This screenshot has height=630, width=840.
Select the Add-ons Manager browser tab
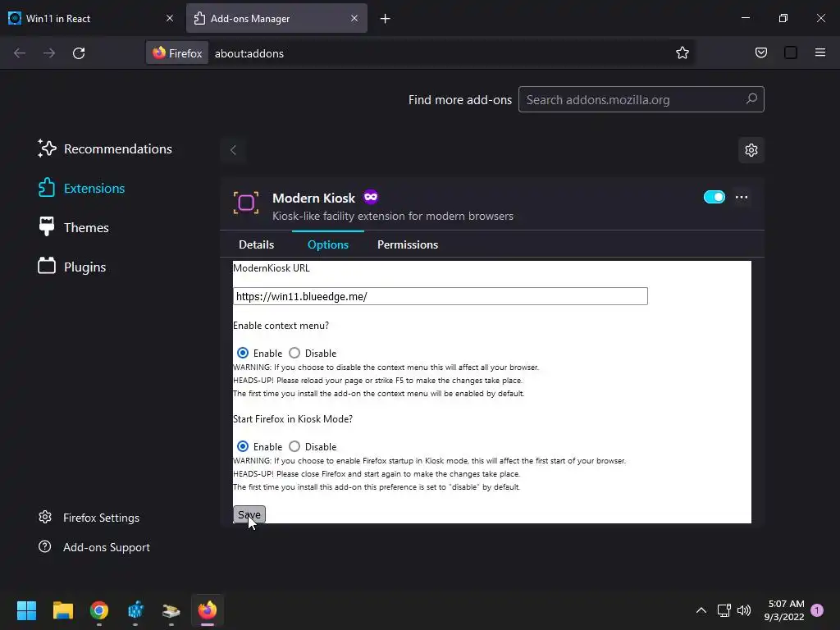pyautogui.click(x=276, y=18)
